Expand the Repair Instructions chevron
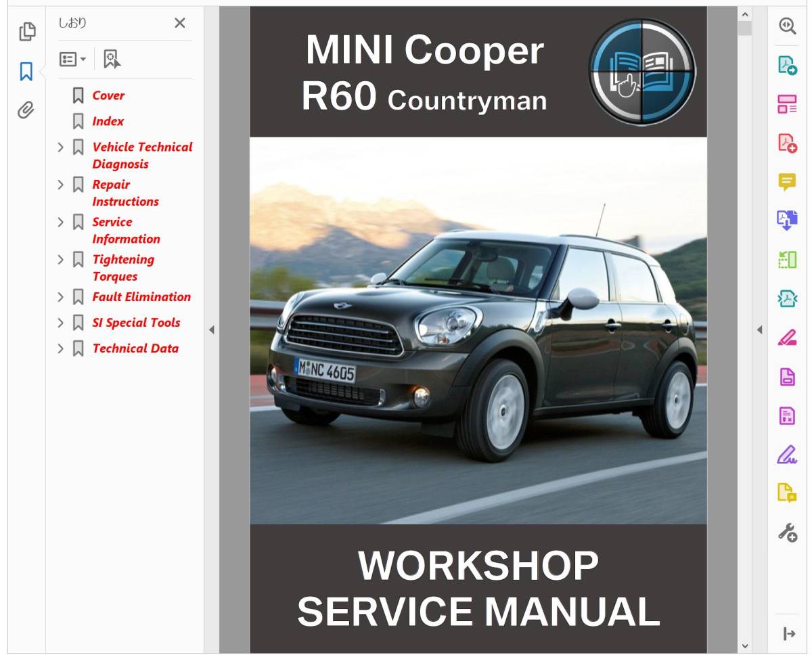812x661 pixels. 60,184
